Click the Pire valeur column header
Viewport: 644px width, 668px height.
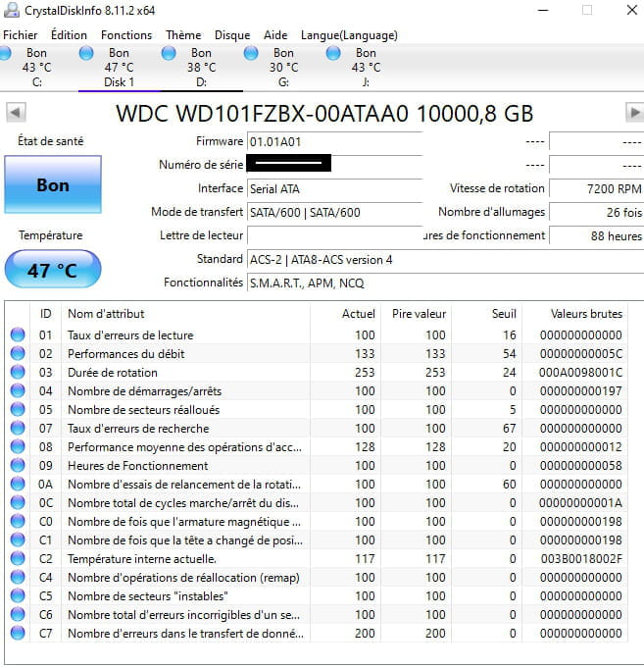[x=416, y=314]
